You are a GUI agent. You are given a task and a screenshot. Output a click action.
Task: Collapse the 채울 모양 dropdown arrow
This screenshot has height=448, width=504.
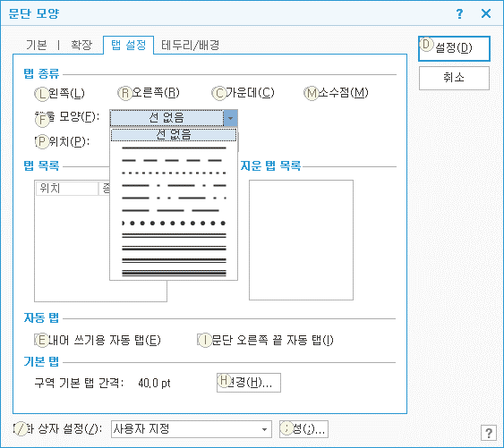[230, 118]
